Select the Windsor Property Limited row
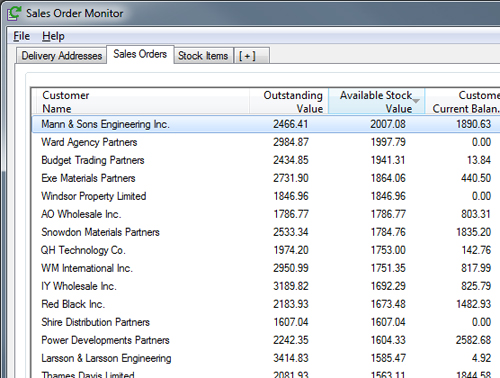The height and width of the screenshot is (378, 500). [266, 196]
